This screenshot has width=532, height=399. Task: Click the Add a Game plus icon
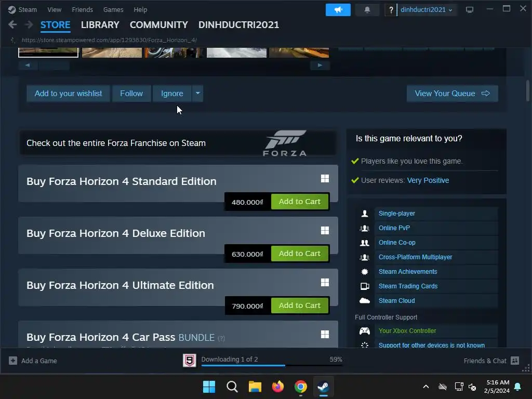13,361
